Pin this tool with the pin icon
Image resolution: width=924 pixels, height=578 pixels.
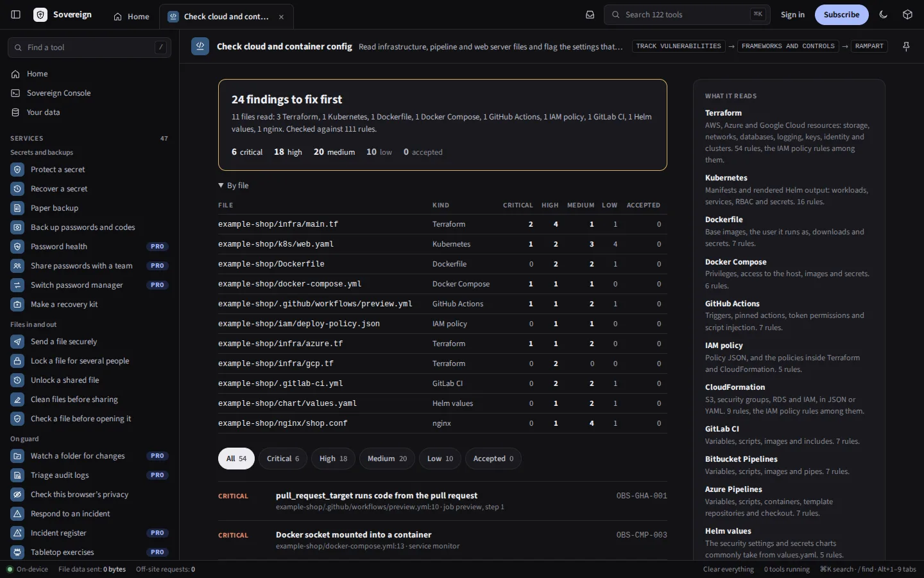point(906,46)
